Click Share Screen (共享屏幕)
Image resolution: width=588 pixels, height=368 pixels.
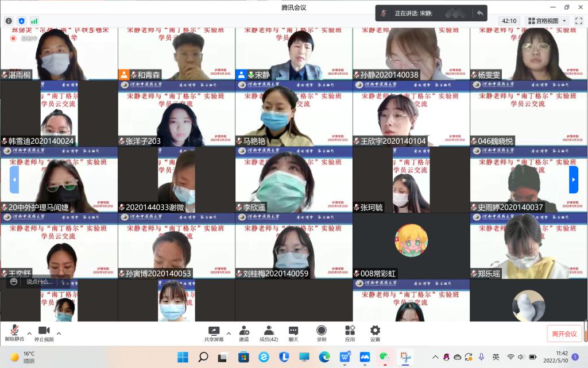[214, 333]
